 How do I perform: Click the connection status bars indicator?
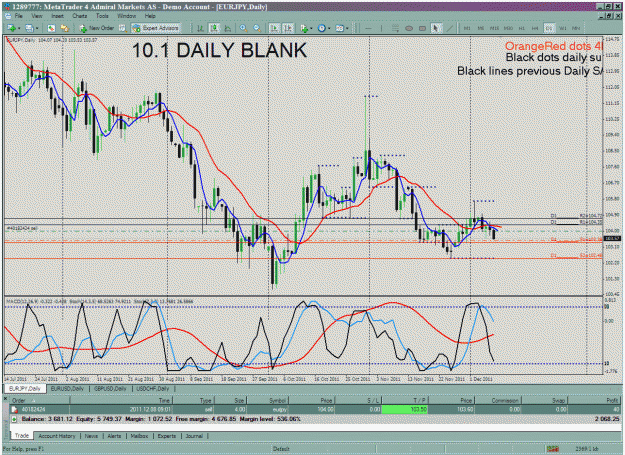552,449
